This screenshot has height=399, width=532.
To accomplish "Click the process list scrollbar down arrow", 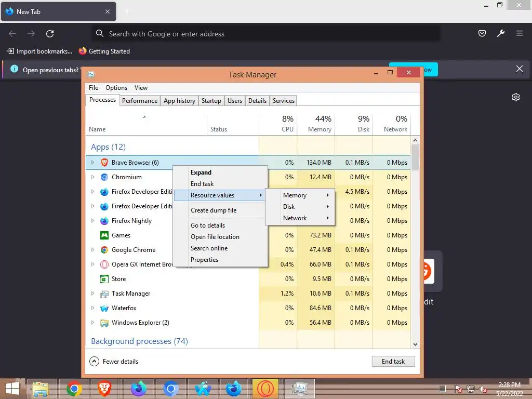I will (415, 344).
